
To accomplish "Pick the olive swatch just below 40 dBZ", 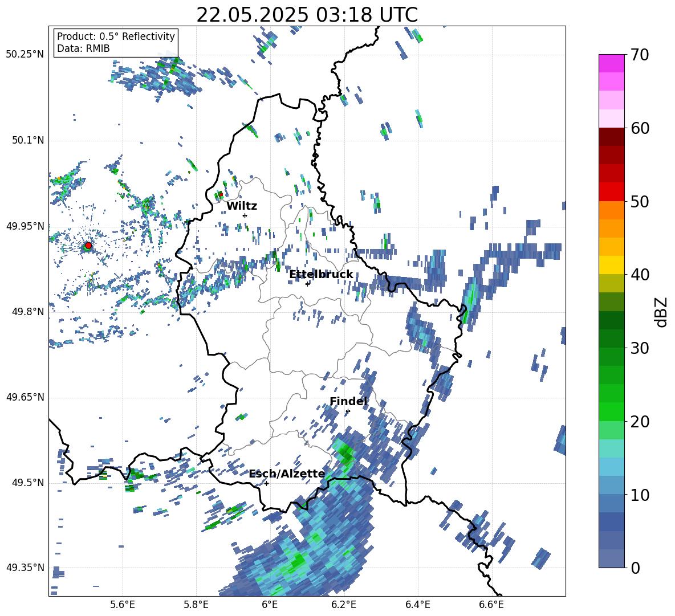I will click(x=611, y=283).
